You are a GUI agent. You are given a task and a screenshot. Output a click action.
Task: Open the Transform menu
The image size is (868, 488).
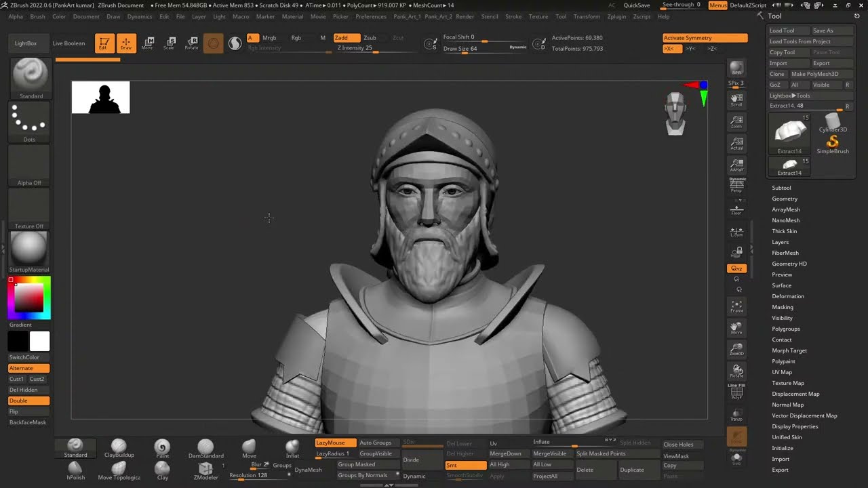[x=587, y=16]
